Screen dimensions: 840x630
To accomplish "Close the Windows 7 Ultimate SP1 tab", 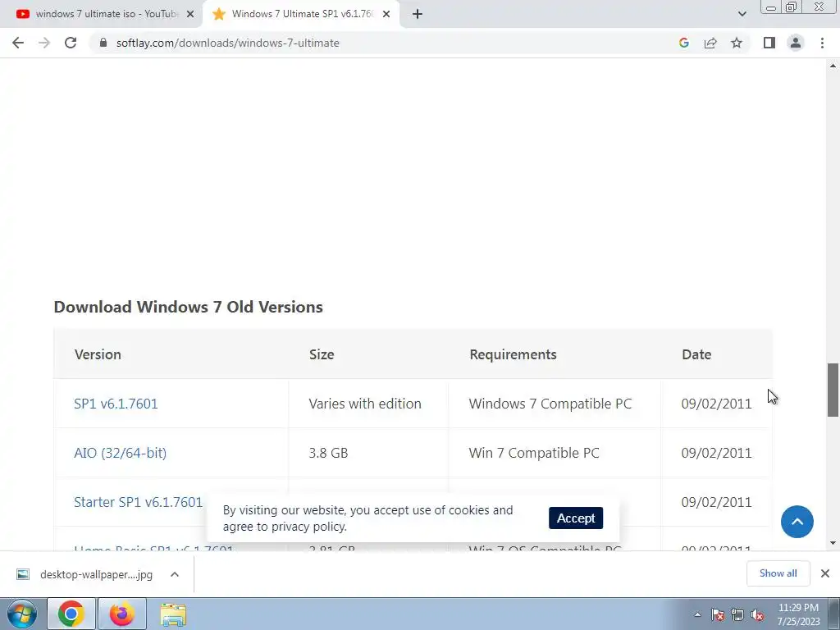I will (x=386, y=14).
